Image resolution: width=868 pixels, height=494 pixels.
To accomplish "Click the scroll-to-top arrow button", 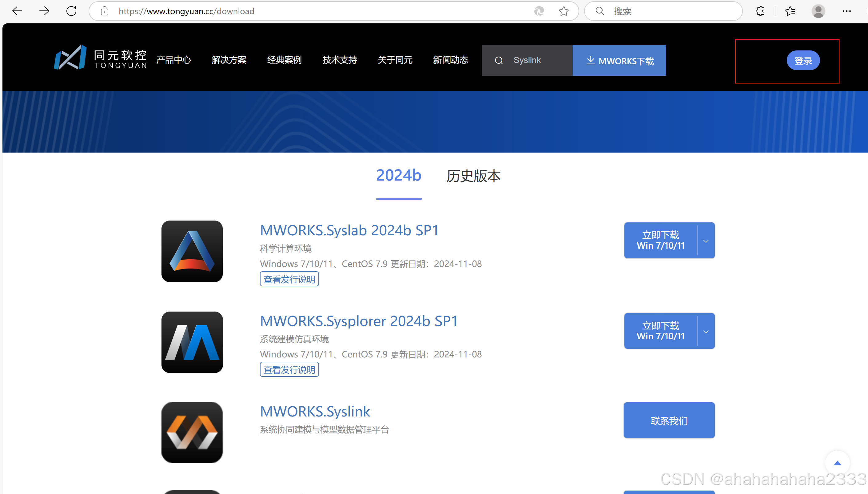I will (837, 463).
